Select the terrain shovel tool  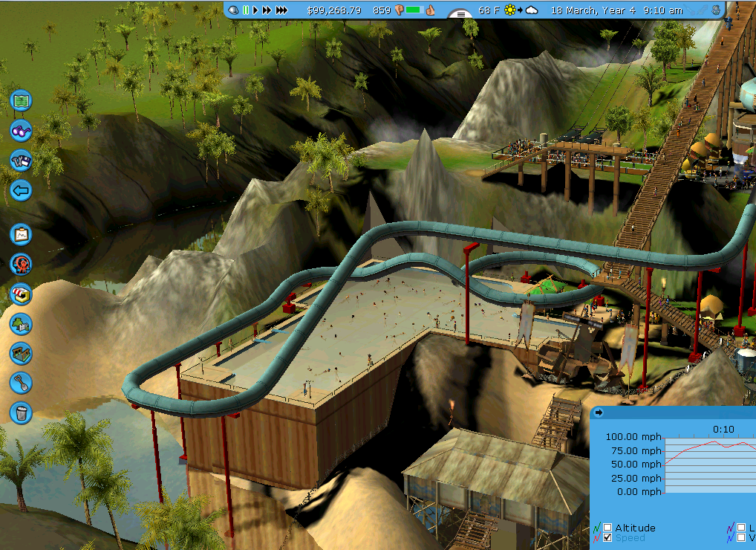[21, 383]
